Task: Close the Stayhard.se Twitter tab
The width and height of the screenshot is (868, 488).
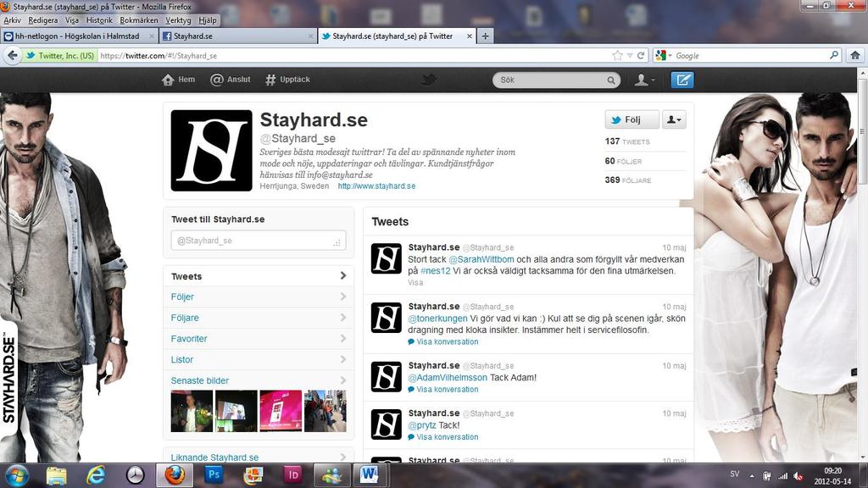Action: click(x=470, y=36)
